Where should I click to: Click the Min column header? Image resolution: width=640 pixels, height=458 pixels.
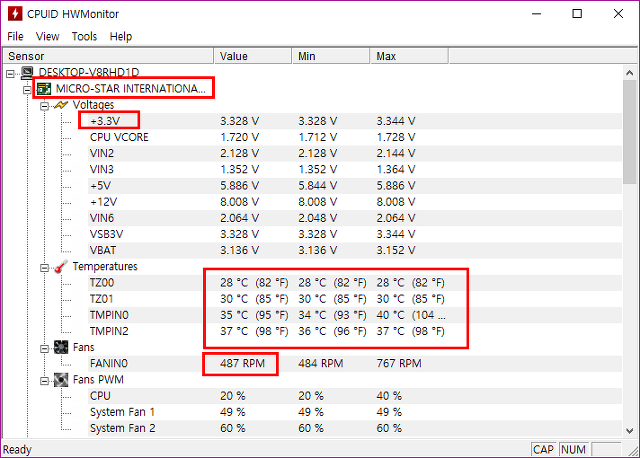pos(331,56)
